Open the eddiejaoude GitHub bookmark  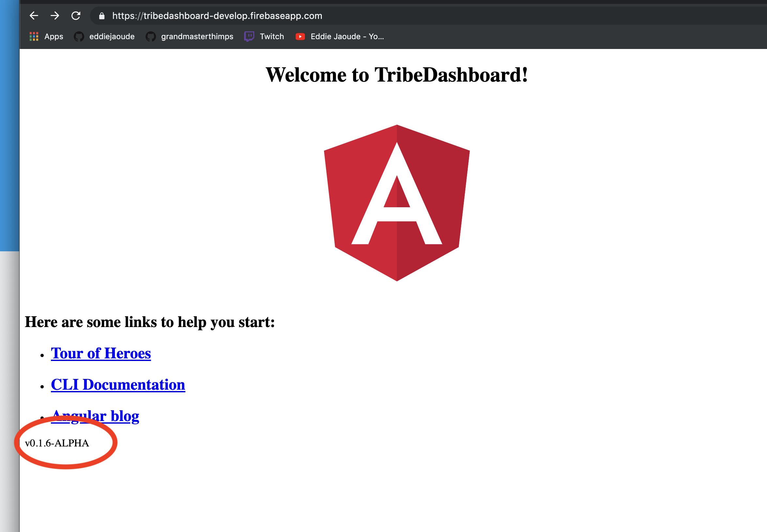point(104,36)
